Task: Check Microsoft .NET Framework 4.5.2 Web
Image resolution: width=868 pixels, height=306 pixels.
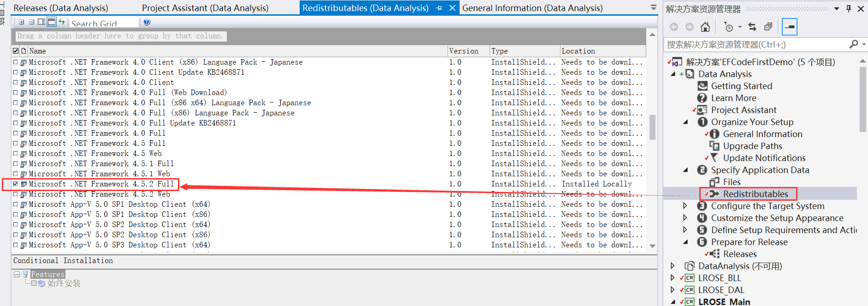Action: (x=16, y=194)
